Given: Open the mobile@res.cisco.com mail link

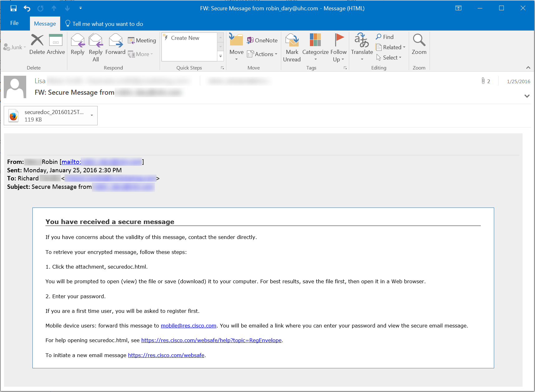Looking at the screenshot, I should pyautogui.click(x=188, y=325).
